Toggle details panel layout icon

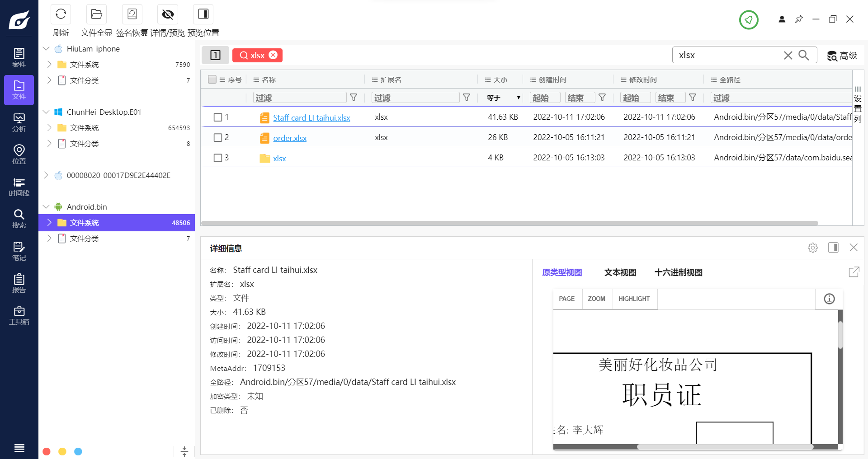[833, 248]
